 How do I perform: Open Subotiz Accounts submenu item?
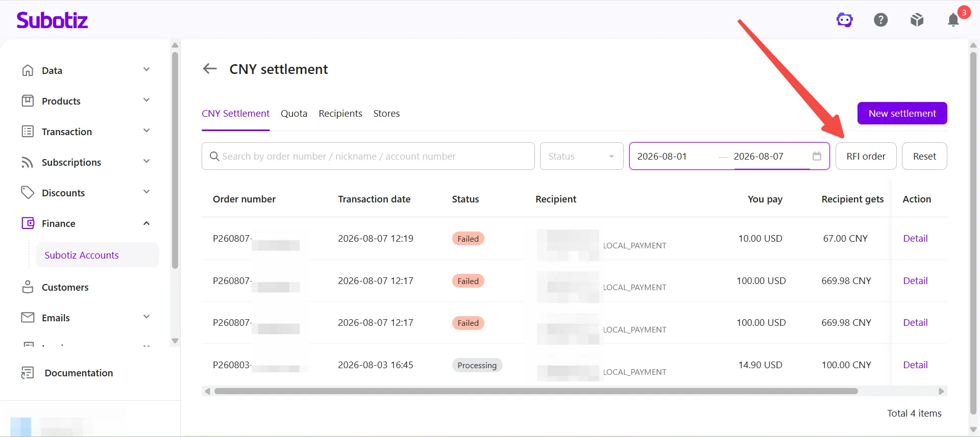click(97, 255)
